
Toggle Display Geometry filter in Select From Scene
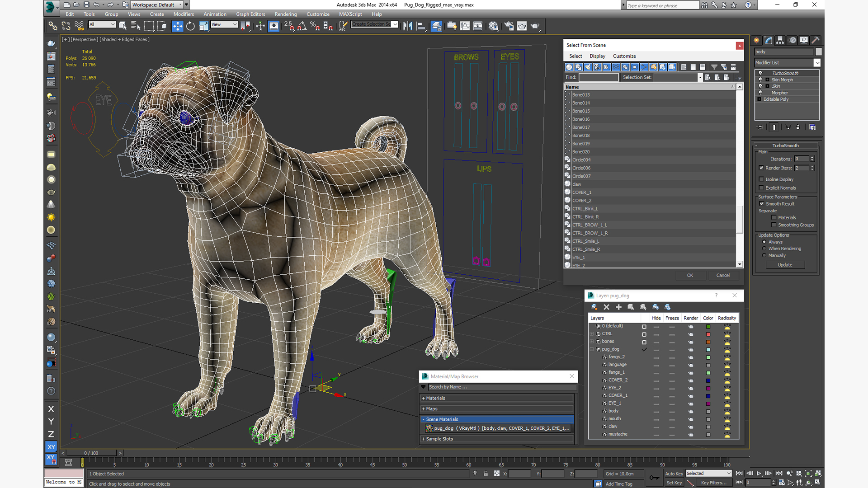(569, 67)
